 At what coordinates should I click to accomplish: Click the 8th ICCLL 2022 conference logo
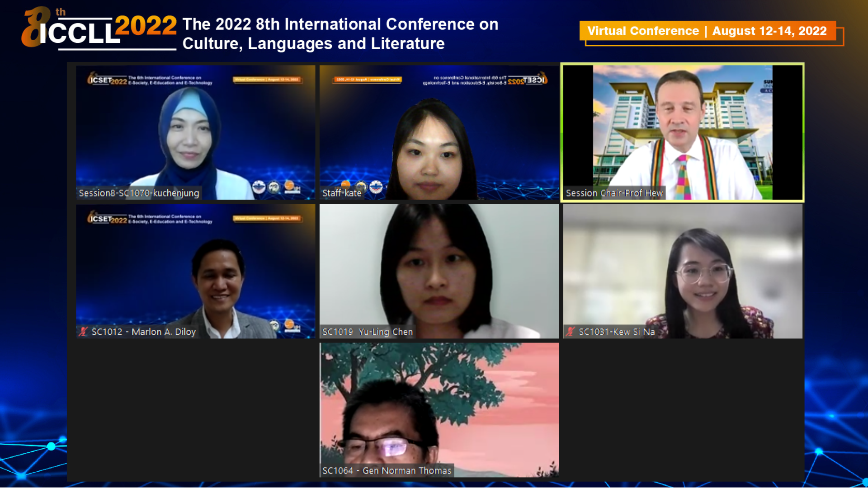click(x=99, y=28)
